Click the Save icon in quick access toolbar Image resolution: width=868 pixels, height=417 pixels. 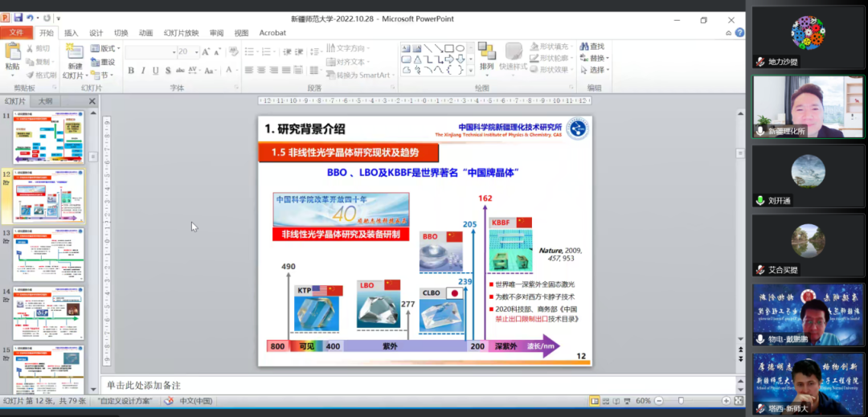pos(18,18)
